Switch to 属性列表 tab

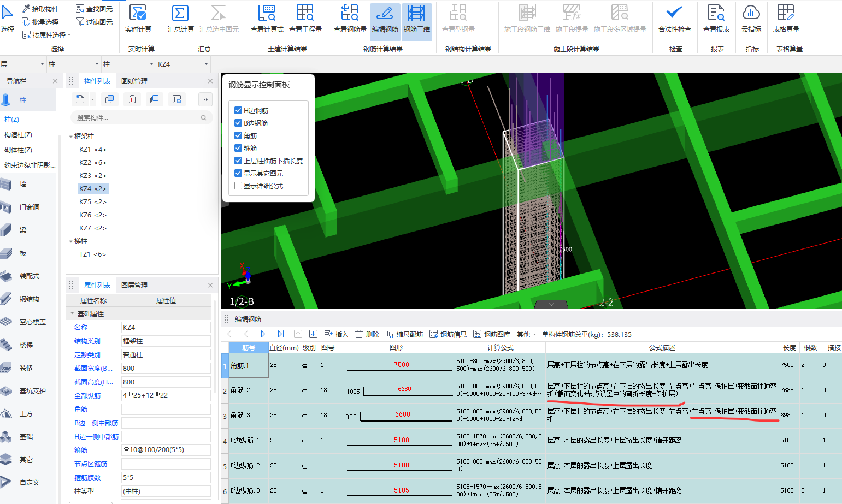(x=97, y=285)
